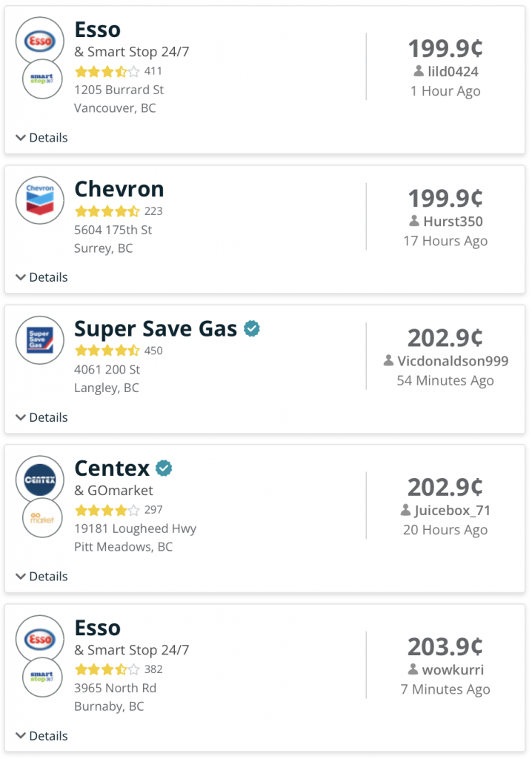The image size is (532, 759).
Task: Open the Chevron station title link
Action: 119,189
